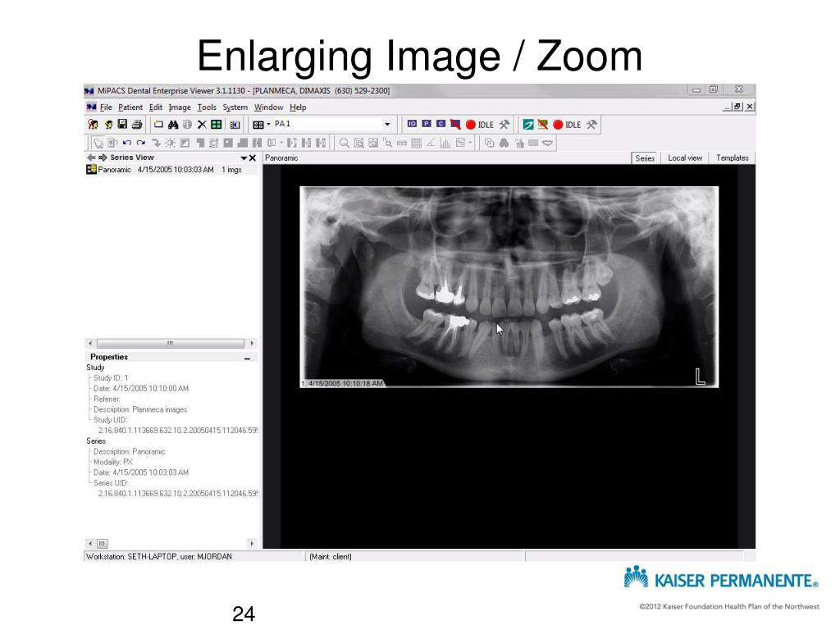
Task: Click the open patient icon
Action: click(94, 125)
